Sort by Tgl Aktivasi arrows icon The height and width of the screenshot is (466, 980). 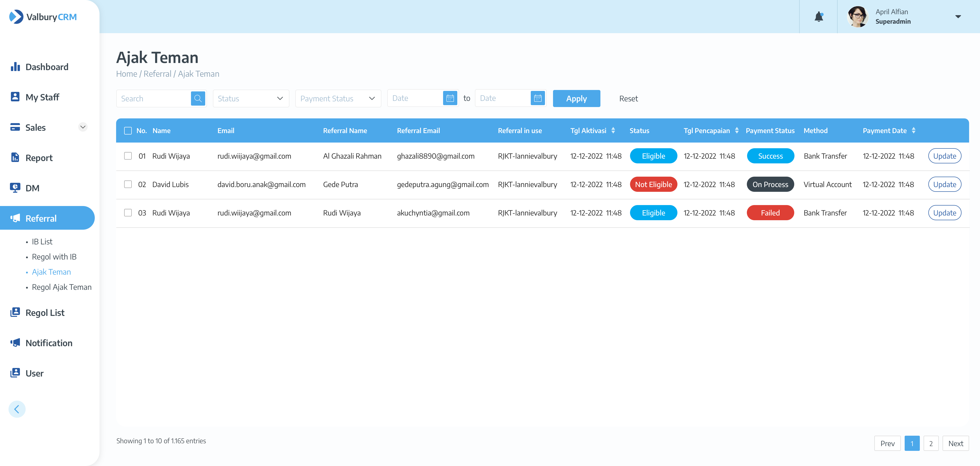[613, 130]
